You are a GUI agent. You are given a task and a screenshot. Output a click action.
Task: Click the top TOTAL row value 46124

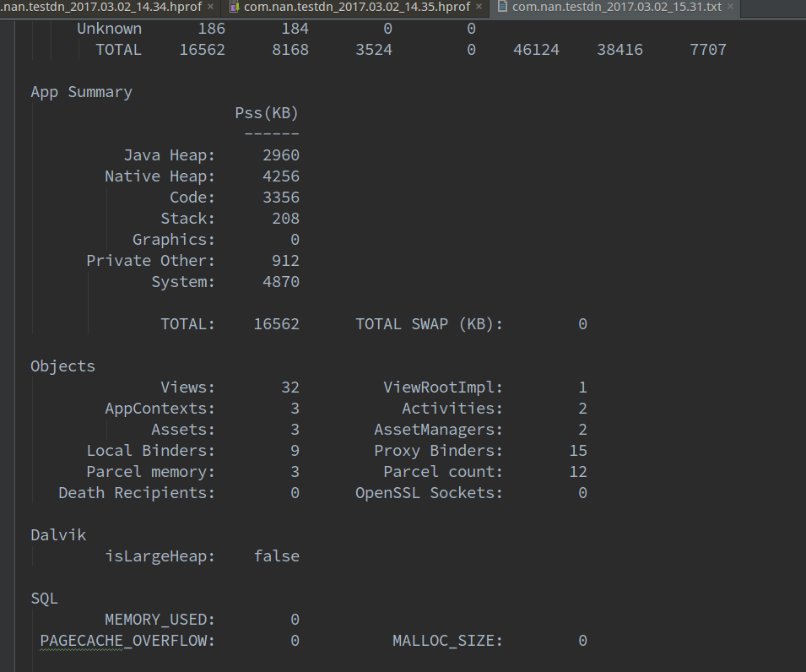click(x=536, y=50)
